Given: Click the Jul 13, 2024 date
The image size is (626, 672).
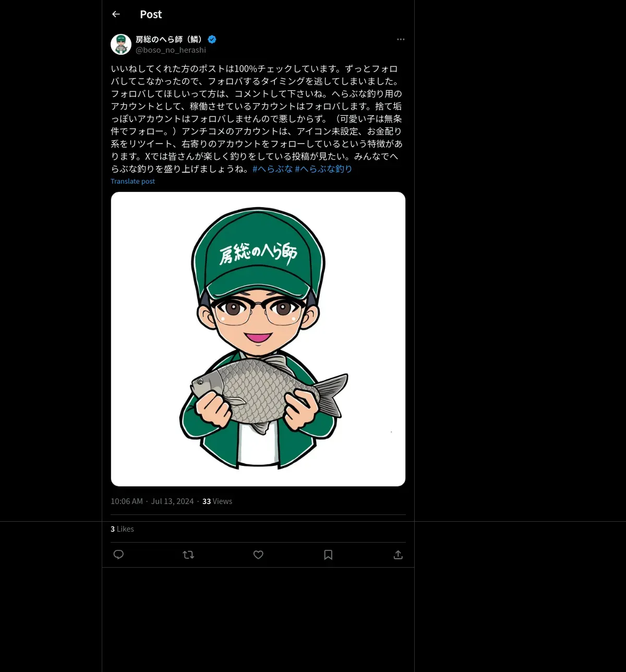Looking at the screenshot, I should 172,501.
